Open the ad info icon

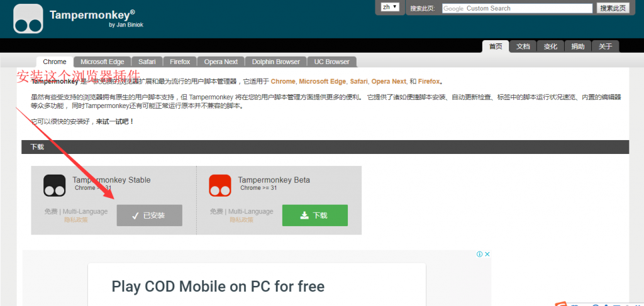[479, 254]
